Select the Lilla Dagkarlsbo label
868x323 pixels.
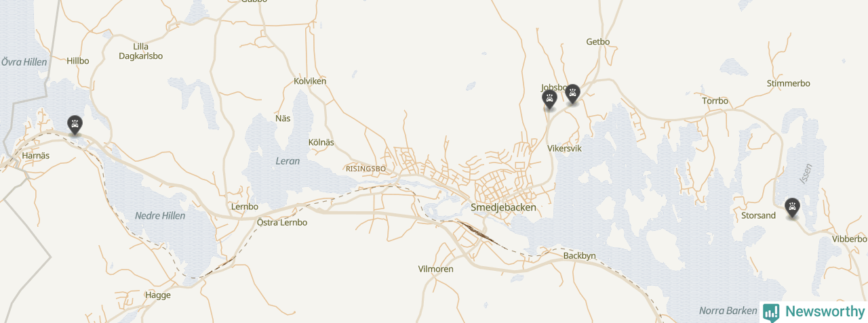141,51
